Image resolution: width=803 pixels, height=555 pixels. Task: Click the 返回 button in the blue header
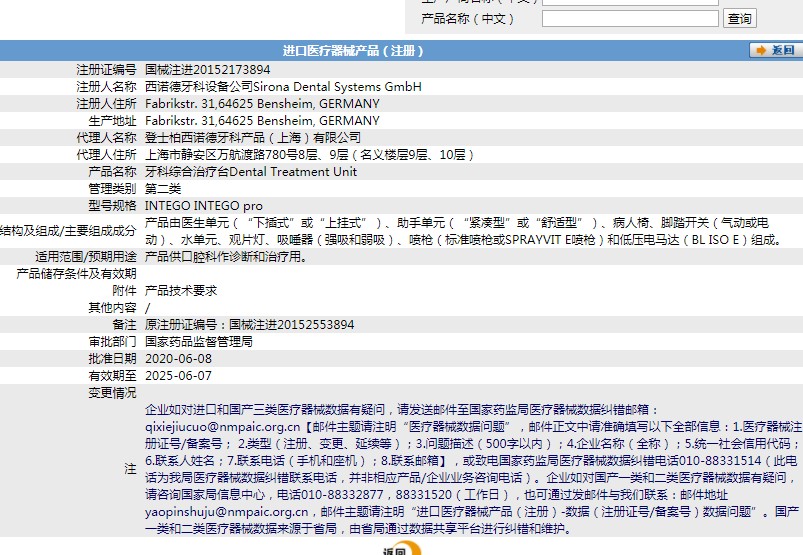click(x=776, y=50)
